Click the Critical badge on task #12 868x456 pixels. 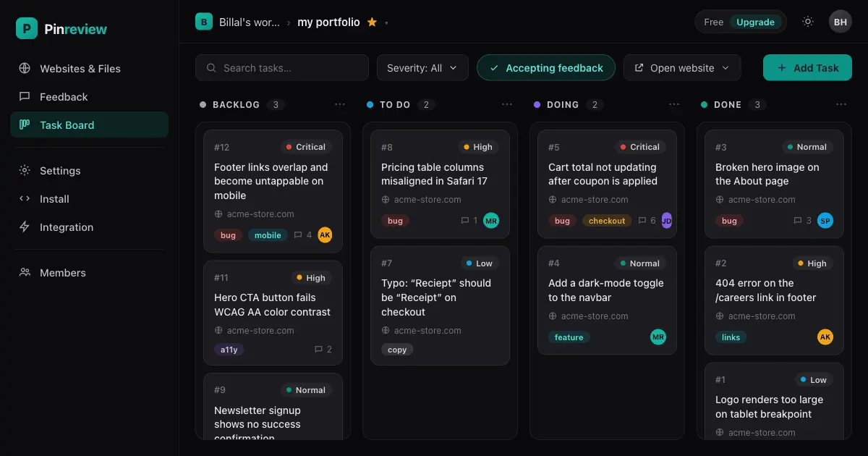tap(306, 147)
